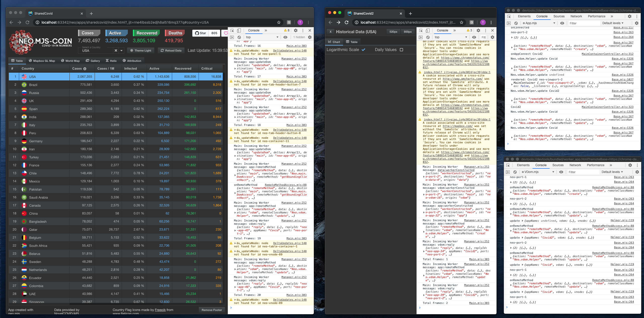Reload SharedCovid2 browser page
This screenshot has width=644, height=318.
click(x=347, y=22)
